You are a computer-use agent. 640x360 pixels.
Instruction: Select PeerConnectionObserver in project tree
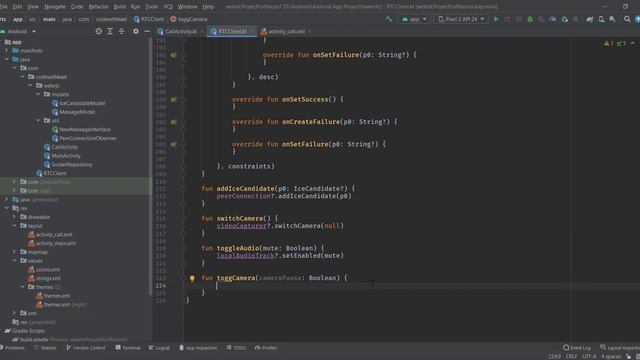tap(88, 138)
